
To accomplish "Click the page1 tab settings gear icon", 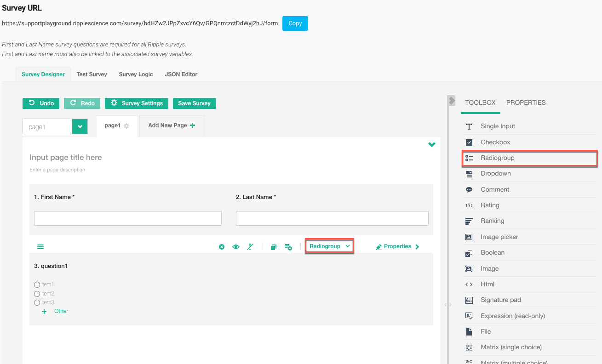I will (x=127, y=126).
